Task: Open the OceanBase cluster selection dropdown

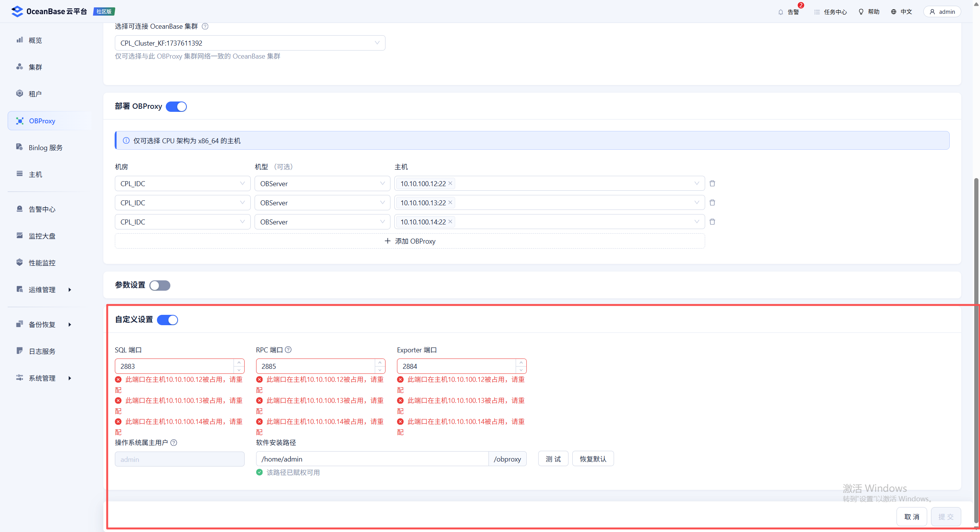Action: [250, 43]
